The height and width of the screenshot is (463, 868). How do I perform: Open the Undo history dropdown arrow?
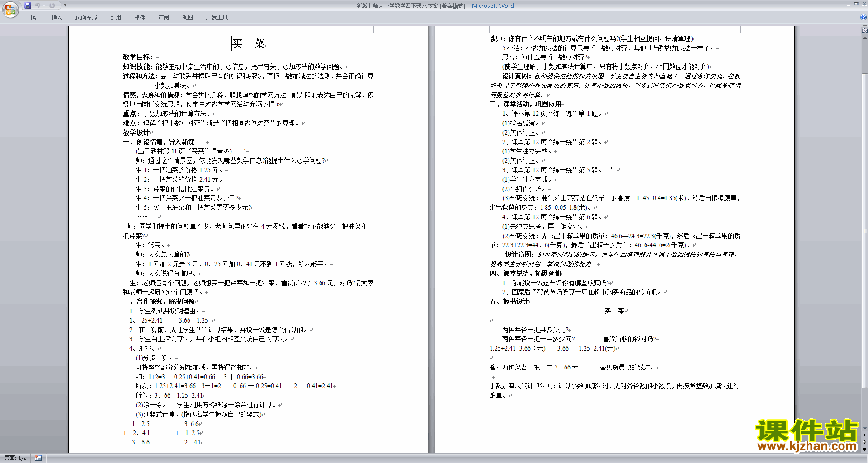[x=44, y=5]
